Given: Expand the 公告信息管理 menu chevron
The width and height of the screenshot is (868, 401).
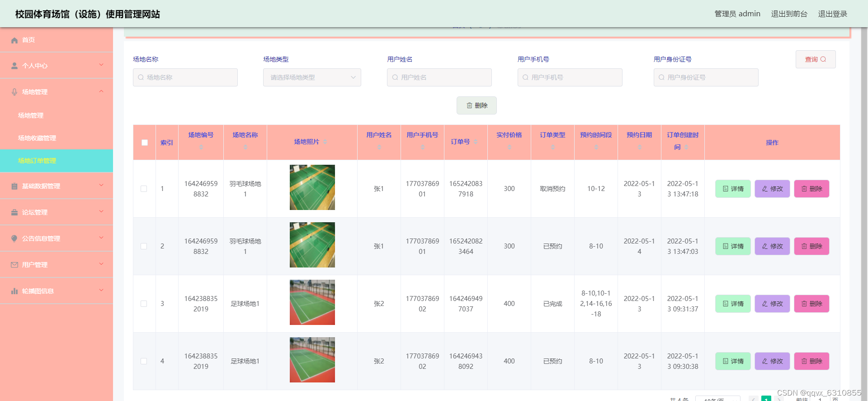Looking at the screenshot, I should point(101,238).
